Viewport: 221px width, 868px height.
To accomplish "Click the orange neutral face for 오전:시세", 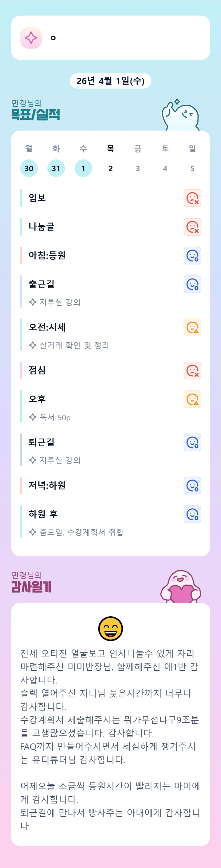I will [x=192, y=328].
